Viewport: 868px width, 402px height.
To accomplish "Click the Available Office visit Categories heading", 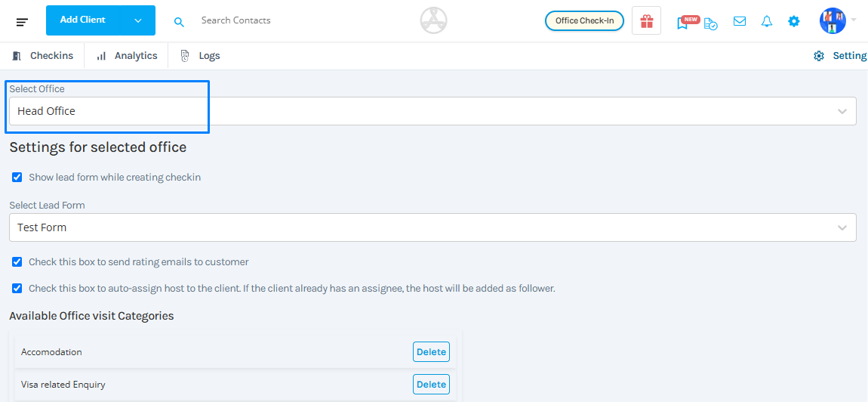I will tap(91, 316).
